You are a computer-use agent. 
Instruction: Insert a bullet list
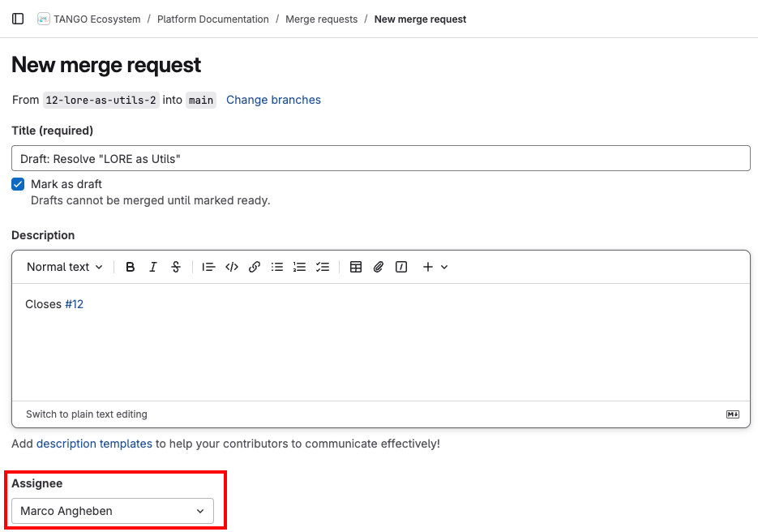pos(276,266)
